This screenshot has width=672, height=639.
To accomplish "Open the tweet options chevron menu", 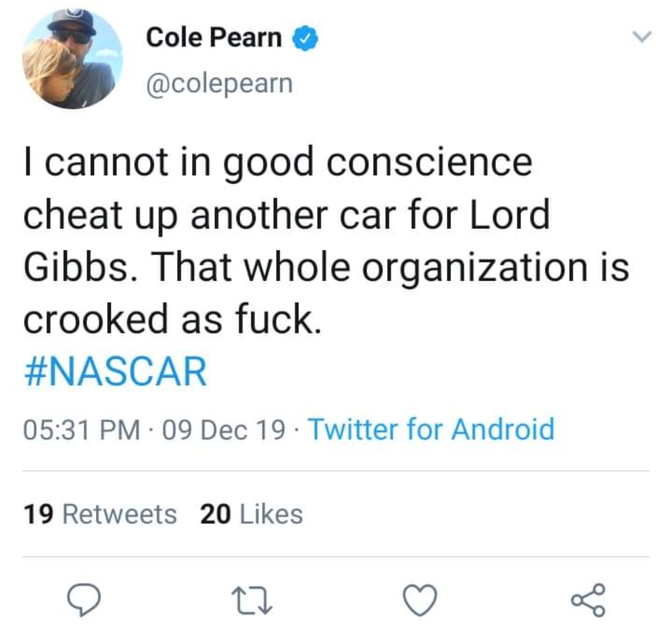I will coord(641,38).
